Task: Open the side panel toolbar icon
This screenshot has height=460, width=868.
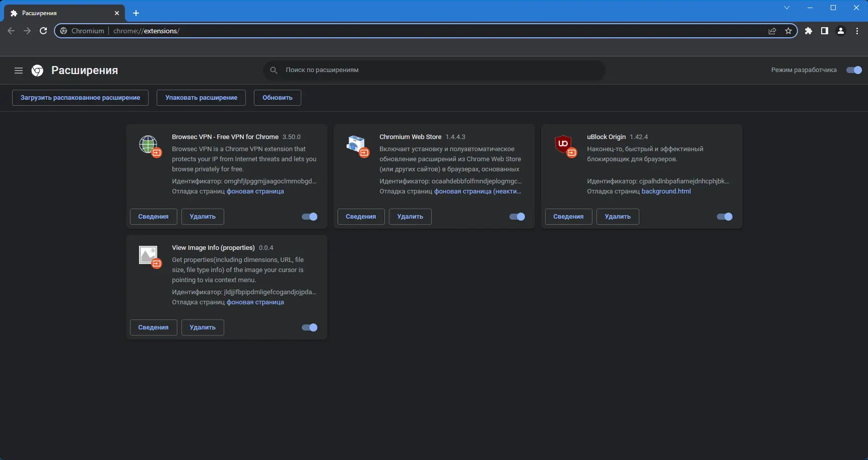Action: point(825,31)
